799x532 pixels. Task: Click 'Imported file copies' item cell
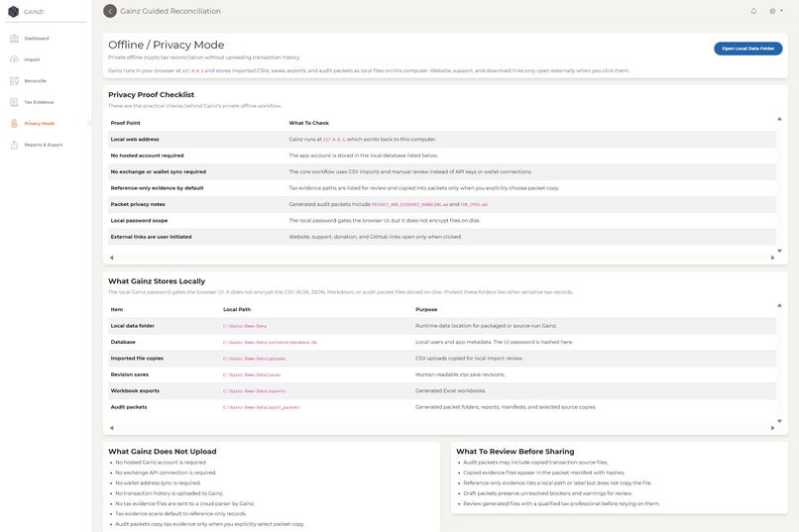(x=137, y=359)
